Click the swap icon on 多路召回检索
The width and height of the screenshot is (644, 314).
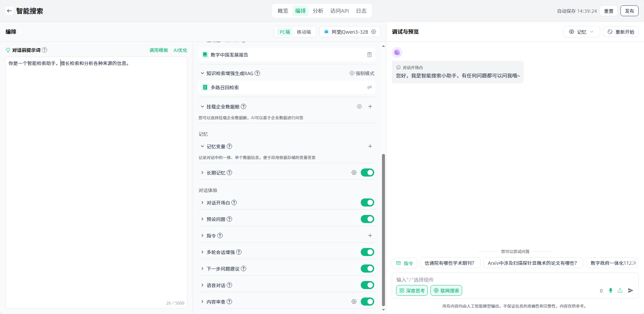coord(369,88)
